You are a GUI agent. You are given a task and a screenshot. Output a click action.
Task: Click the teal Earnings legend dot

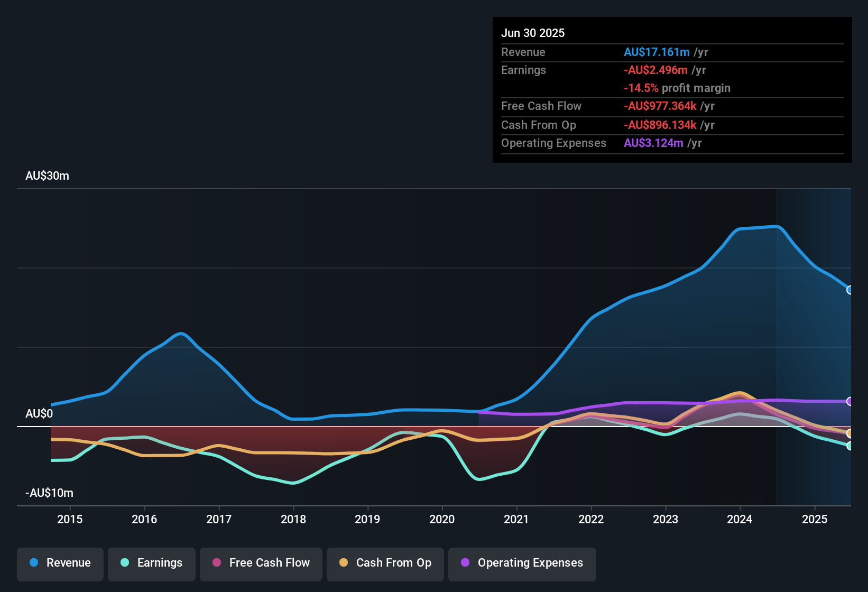125,562
